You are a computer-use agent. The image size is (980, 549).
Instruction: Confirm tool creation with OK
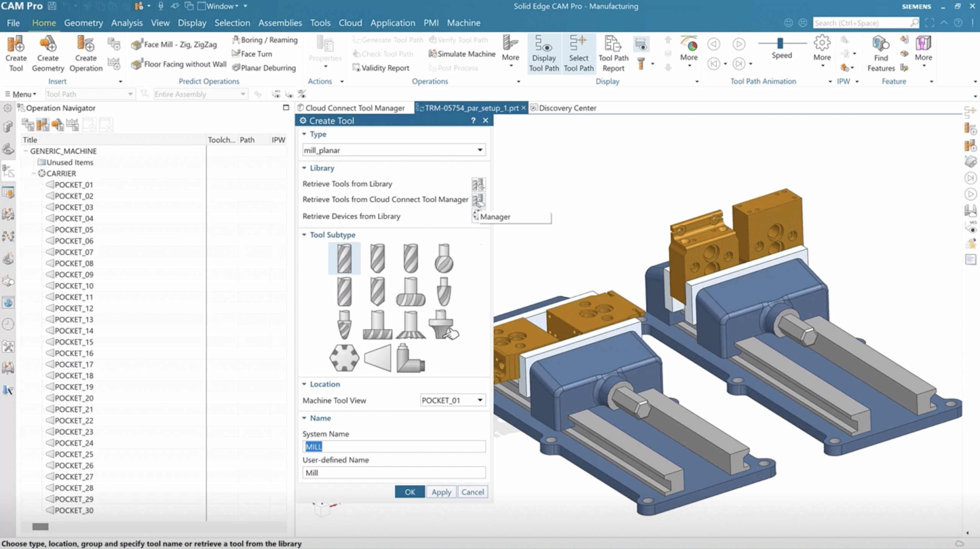pyautogui.click(x=409, y=492)
